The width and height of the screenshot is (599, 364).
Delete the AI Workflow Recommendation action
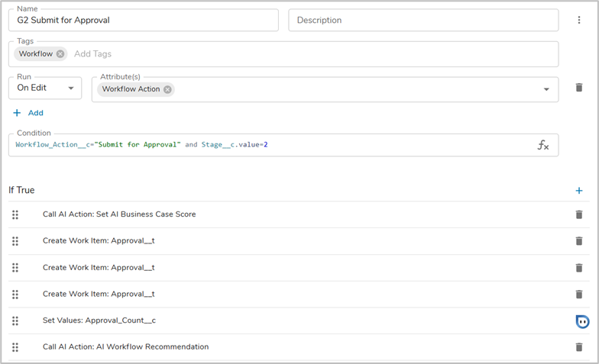point(578,347)
